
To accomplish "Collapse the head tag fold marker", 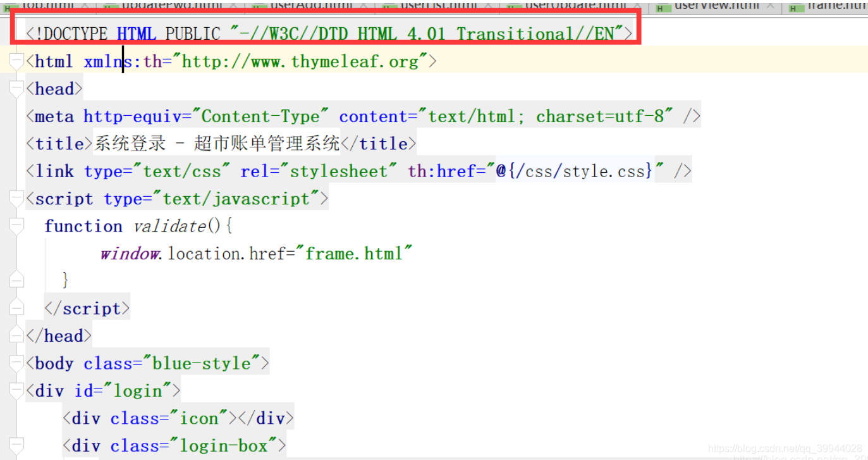I will point(16,89).
